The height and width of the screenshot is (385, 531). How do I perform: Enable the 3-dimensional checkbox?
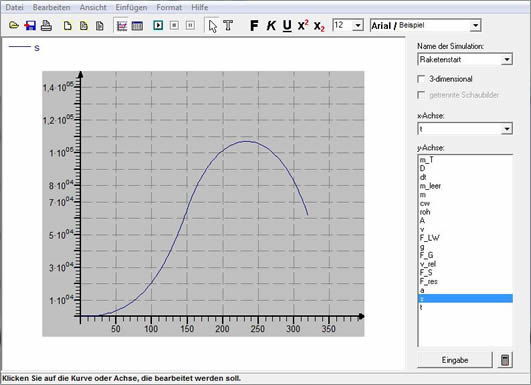(x=421, y=79)
